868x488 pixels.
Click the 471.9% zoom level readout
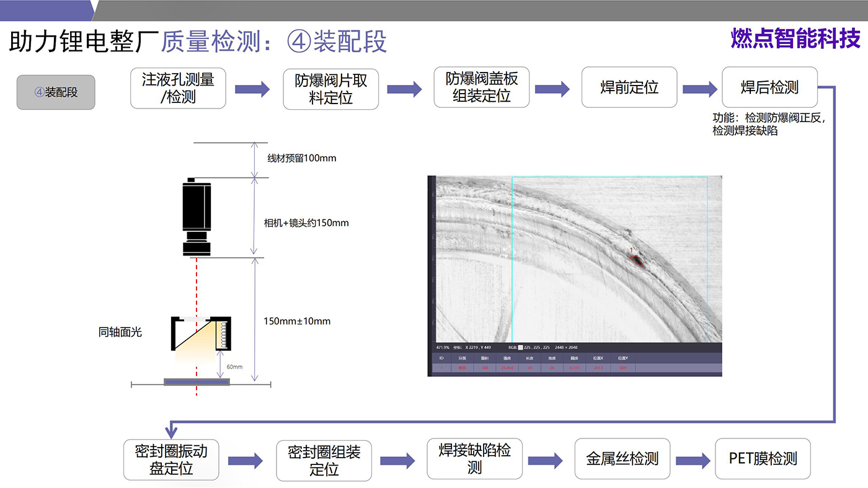[x=443, y=347]
